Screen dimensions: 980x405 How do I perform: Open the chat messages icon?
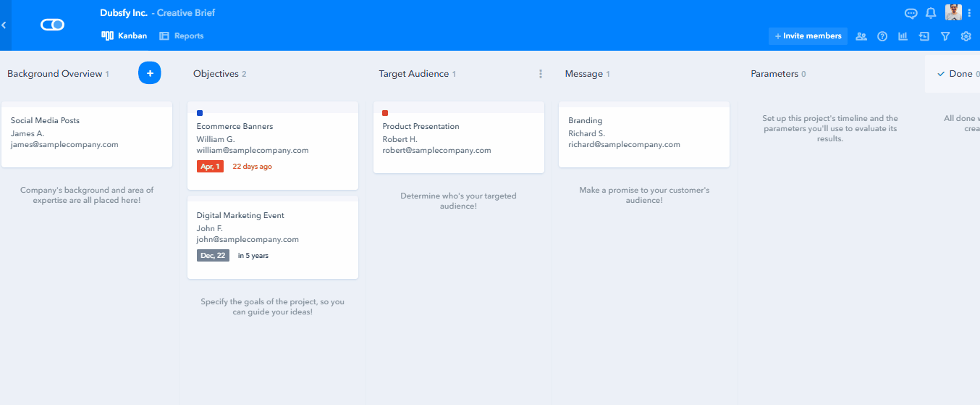[x=911, y=13]
